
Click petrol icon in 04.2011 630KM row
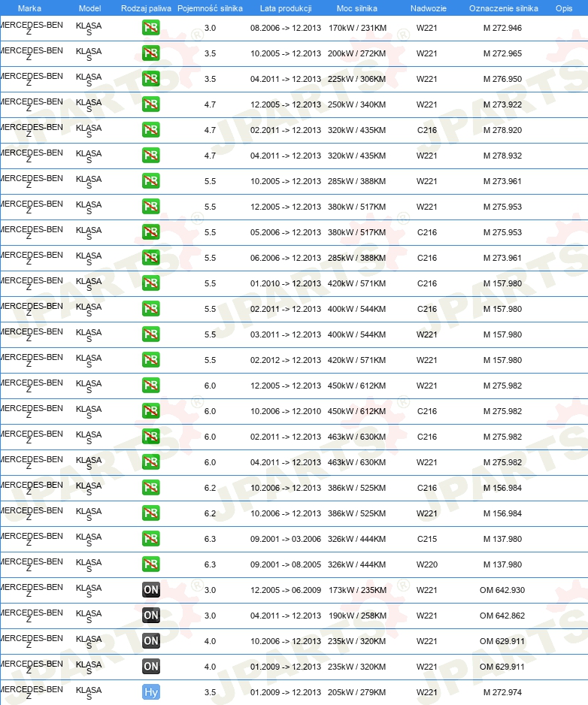(x=150, y=462)
